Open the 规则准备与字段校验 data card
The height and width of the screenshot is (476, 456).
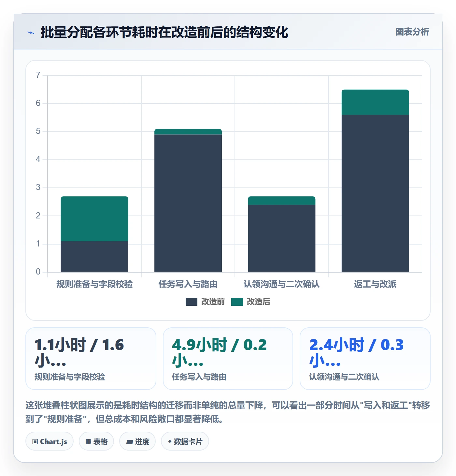pyautogui.click(x=91, y=359)
